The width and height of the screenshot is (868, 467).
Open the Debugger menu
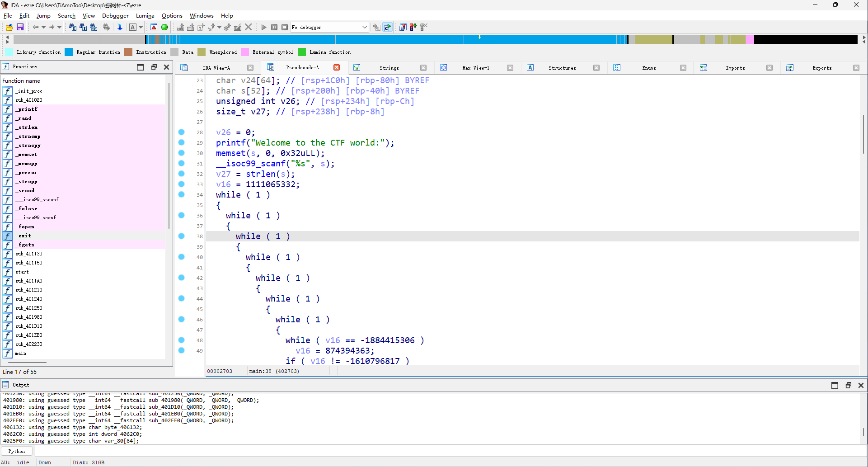point(115,15)
